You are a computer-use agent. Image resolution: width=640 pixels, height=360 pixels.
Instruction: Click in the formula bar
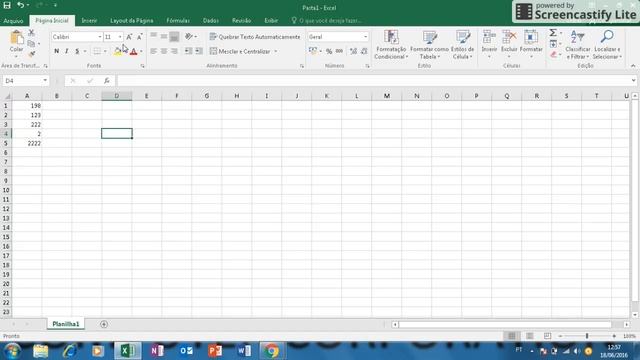(x=373, y=81)
